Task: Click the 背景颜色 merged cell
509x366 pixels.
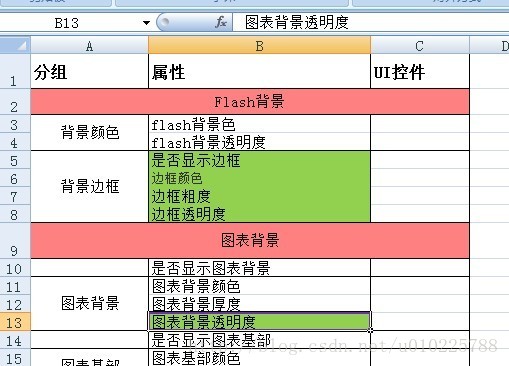Action: pos(89,133)
